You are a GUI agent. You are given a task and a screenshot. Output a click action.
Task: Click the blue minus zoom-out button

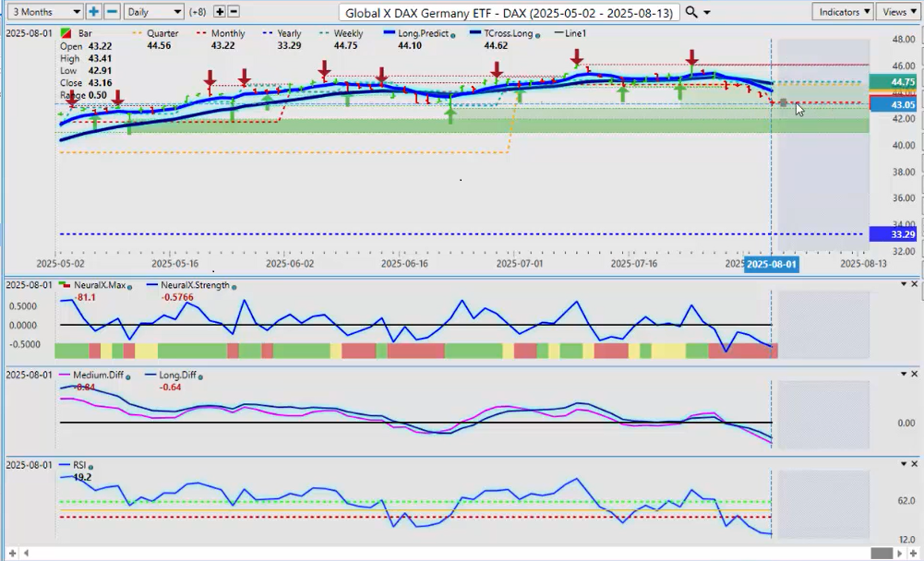point(112,12)
